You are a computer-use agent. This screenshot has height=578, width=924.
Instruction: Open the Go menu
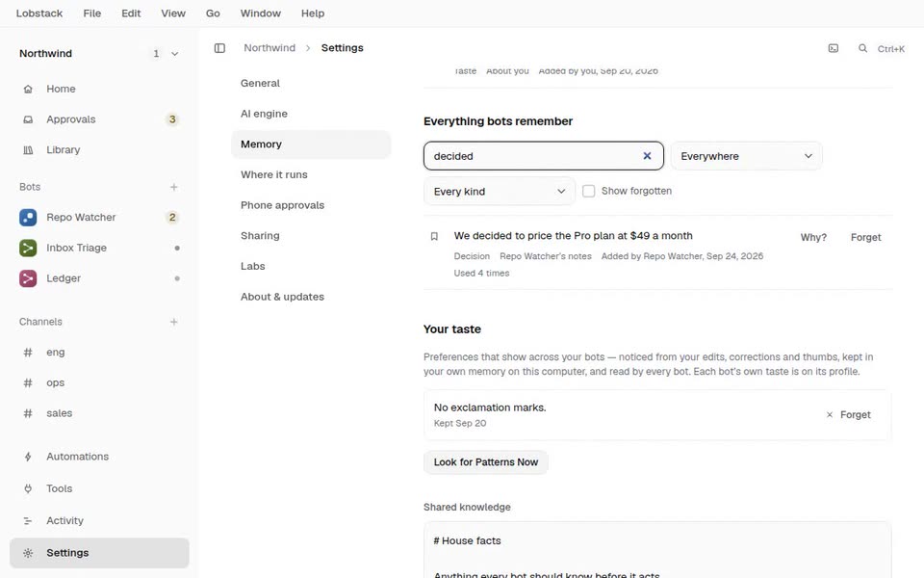click(213, 13)
